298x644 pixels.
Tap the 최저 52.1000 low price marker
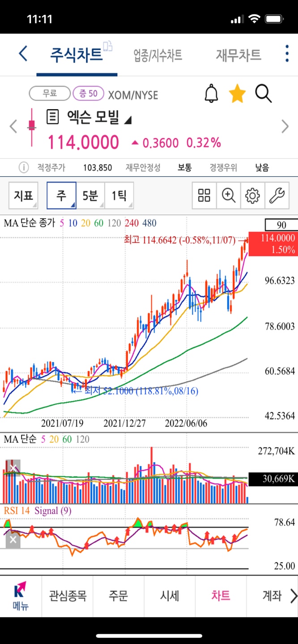(141, 390)
